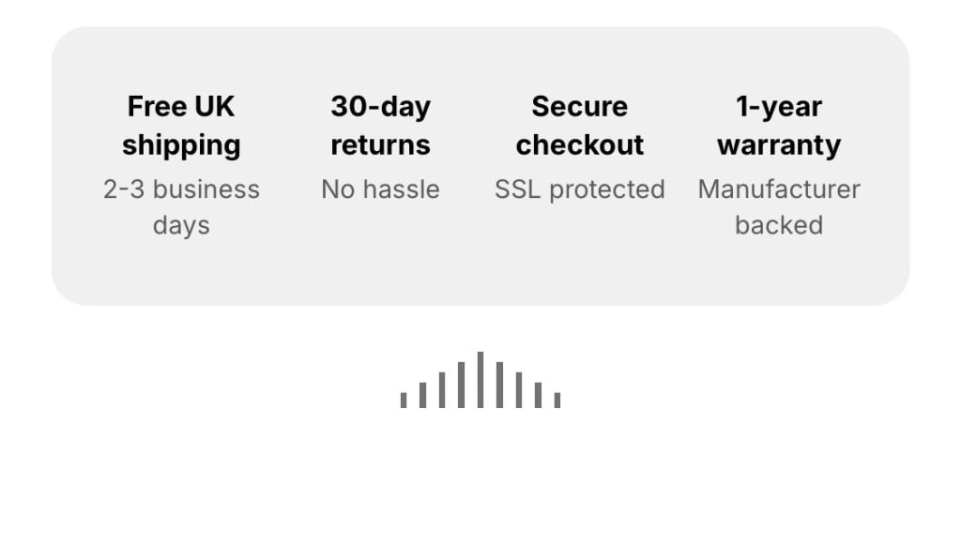Click the word "UK" in the shipping heading
Viewport: 961px width, 560px height.
pyautogui.click(x=215, y=107)
